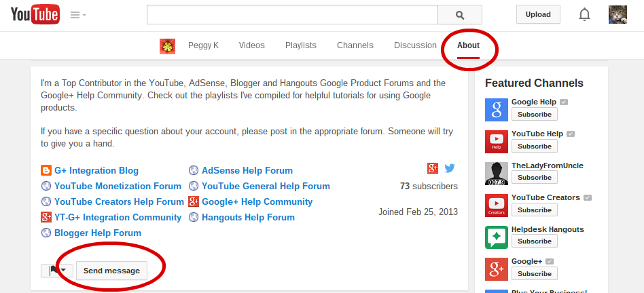
Task: Focus the YouTube search box
Action: (292, 15)
